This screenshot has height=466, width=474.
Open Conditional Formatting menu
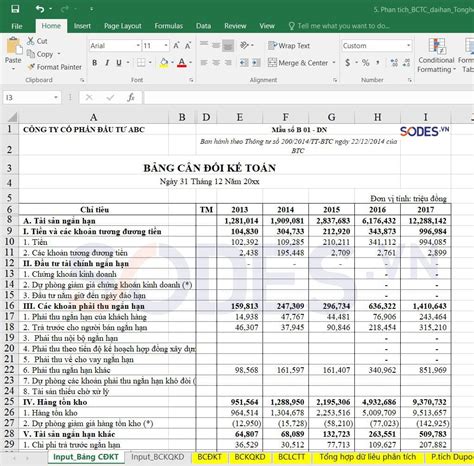tap(437, 55)
